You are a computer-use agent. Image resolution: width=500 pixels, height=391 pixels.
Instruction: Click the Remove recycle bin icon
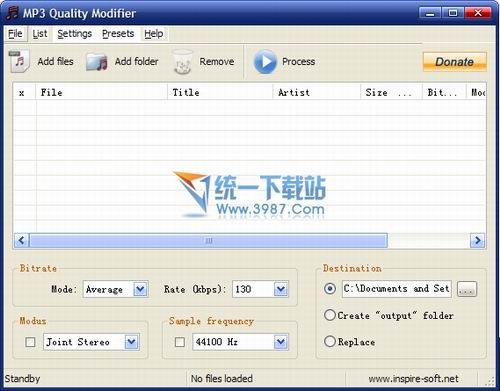click(182, 62)
